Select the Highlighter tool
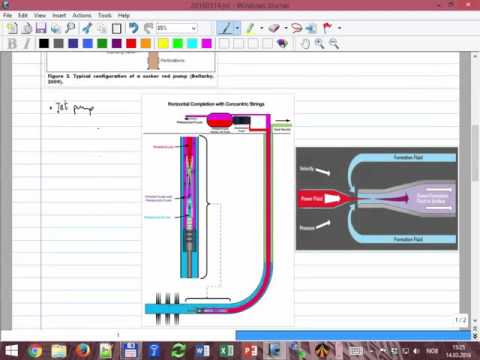 tap(250, 28)
